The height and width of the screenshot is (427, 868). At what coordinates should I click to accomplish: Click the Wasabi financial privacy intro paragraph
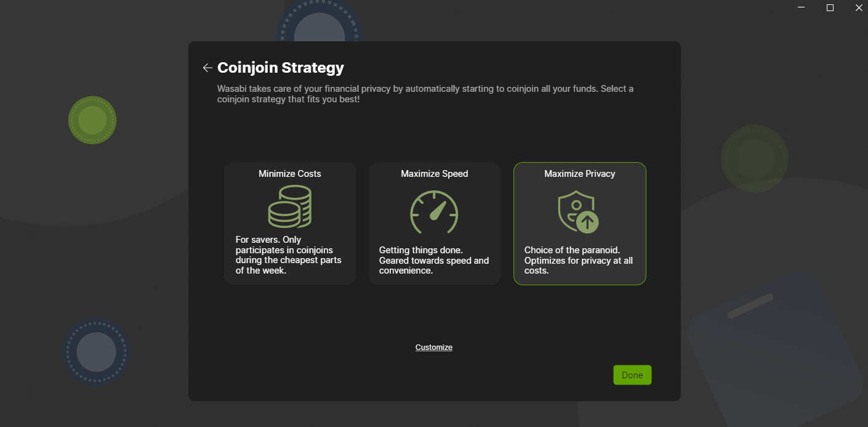pos(425,94)
